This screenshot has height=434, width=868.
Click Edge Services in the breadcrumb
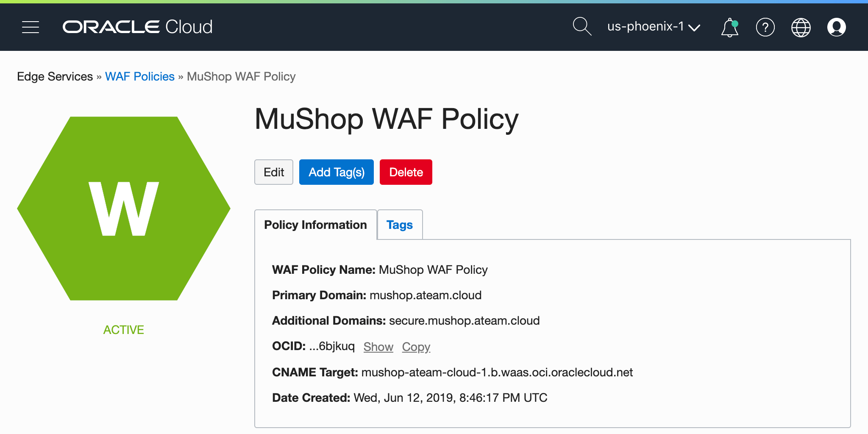(55, 77)
